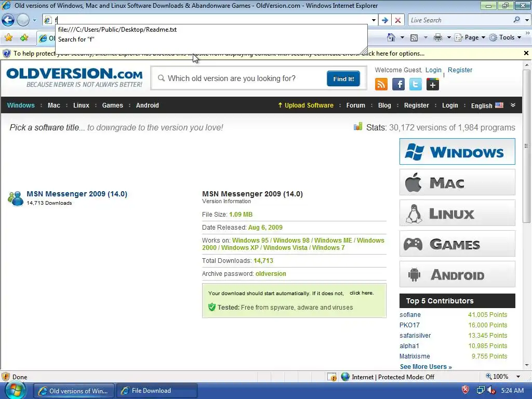Screen dimensions: 532x399
Task: Click the red security shield tray icon
Action: (465, 390)
